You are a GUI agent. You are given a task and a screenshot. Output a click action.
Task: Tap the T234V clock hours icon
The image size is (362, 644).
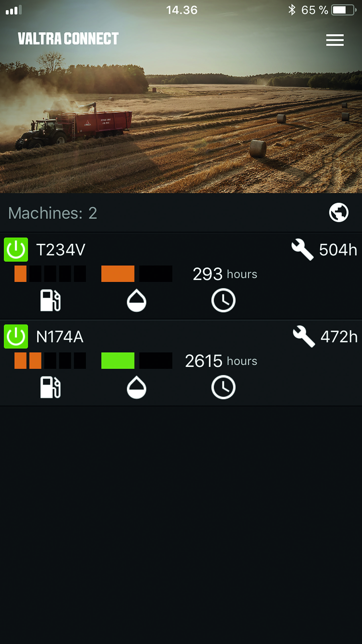pos(223,300)
